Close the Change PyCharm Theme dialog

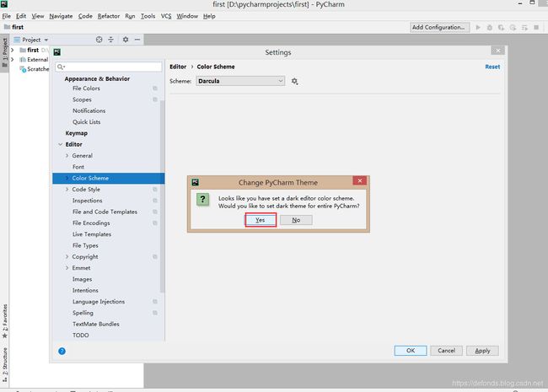[359, 180]
